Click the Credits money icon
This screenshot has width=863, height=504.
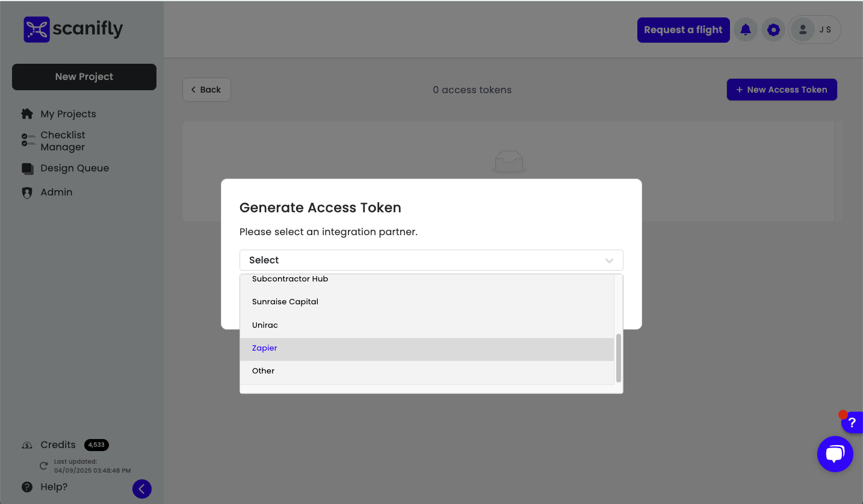27,446
